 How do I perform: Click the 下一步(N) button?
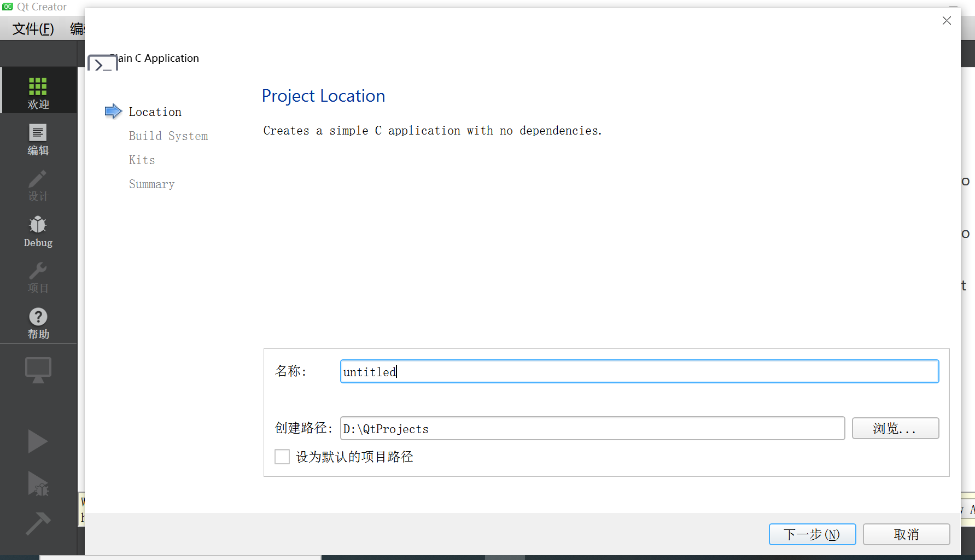(x=812, y=534)
